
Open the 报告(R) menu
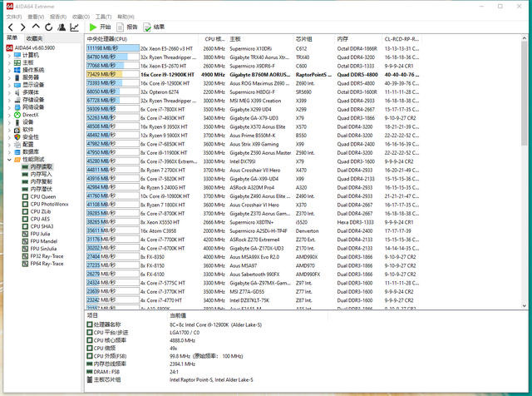pyautogui.click(x=58, y=17)
